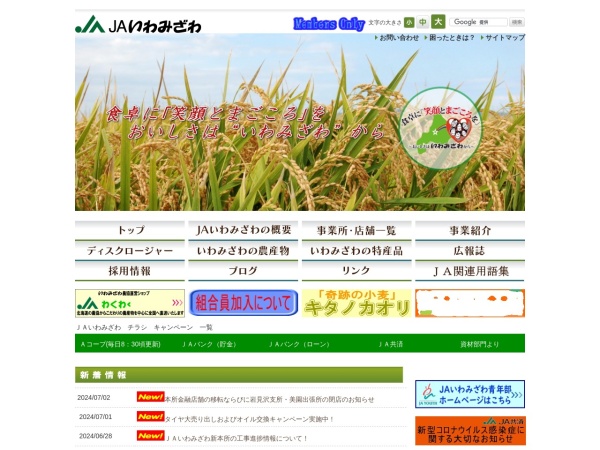Set text size to small (小)

click(409, 22)
